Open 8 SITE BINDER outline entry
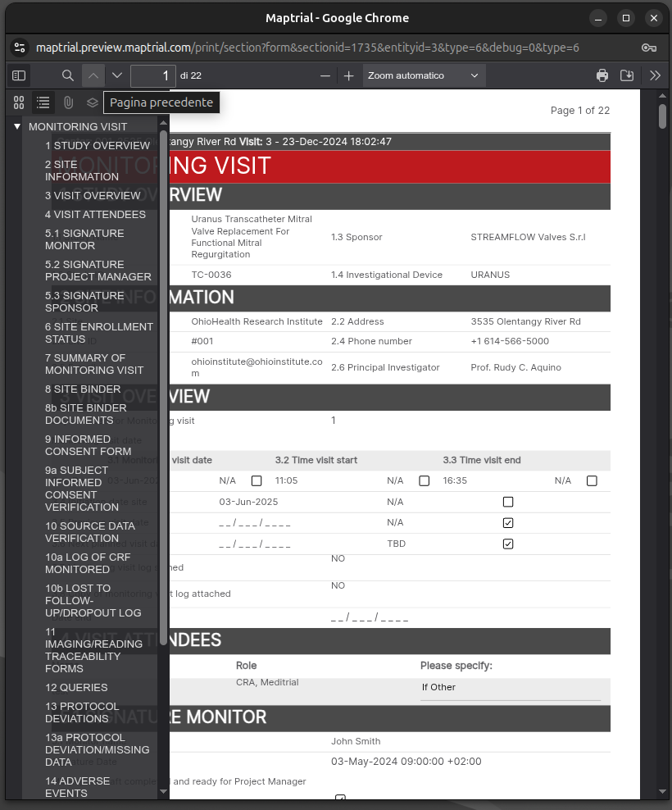Viewport: 672px width, 810px height. (x=83, y=389)
